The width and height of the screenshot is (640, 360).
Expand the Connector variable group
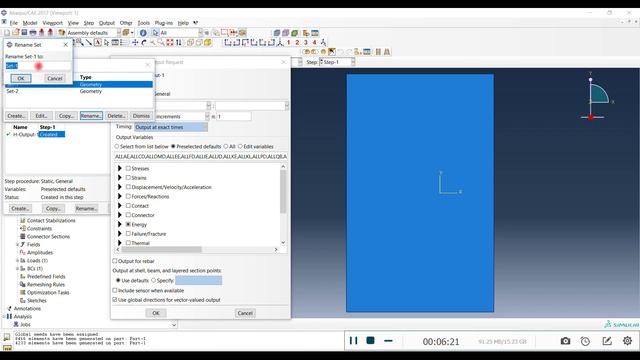(120, 215)
